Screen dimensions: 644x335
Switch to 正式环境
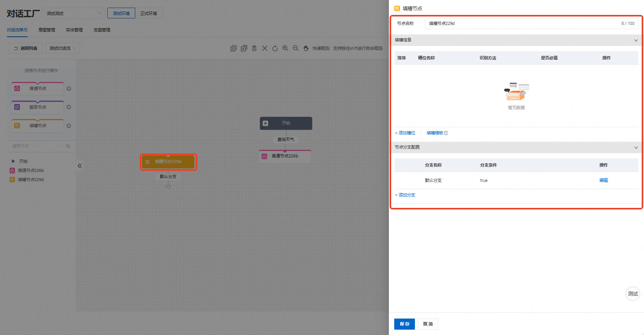(149, 13)
